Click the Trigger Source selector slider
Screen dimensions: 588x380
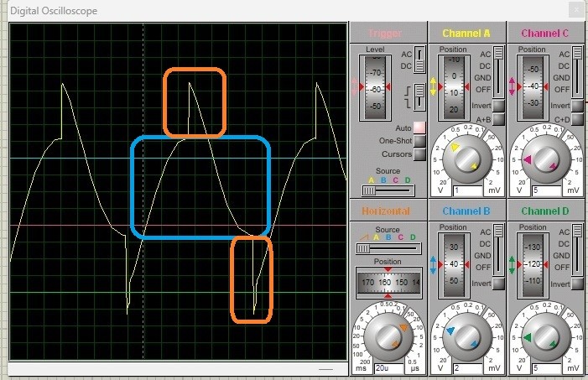pyautogui.click(x=388, y=190)
